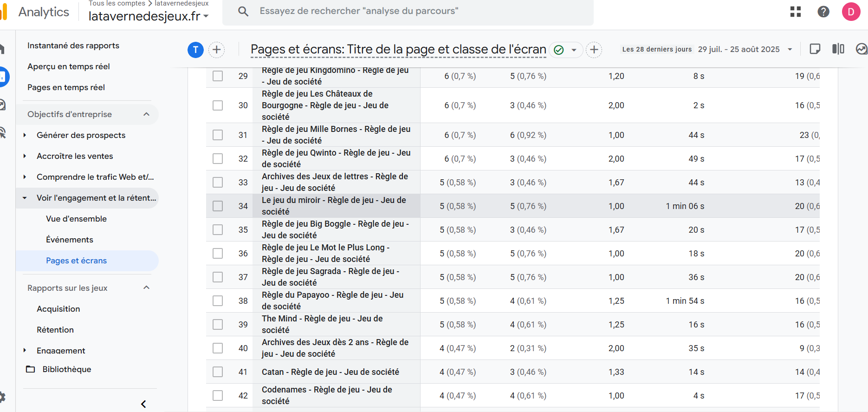This screenshot has height=412, width=868.
Task: Open the insights trend icon
Action: [862, 49]
